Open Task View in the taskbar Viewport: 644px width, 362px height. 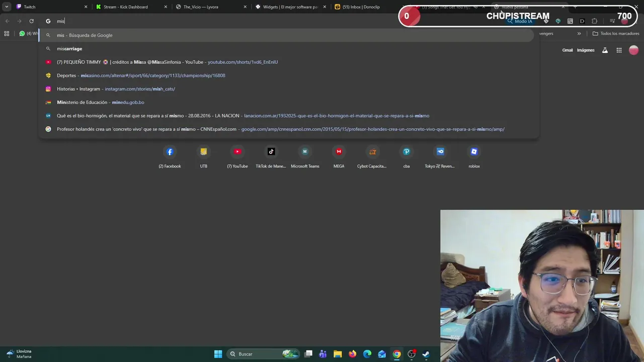pyautogui.click(x=308, y=354)
